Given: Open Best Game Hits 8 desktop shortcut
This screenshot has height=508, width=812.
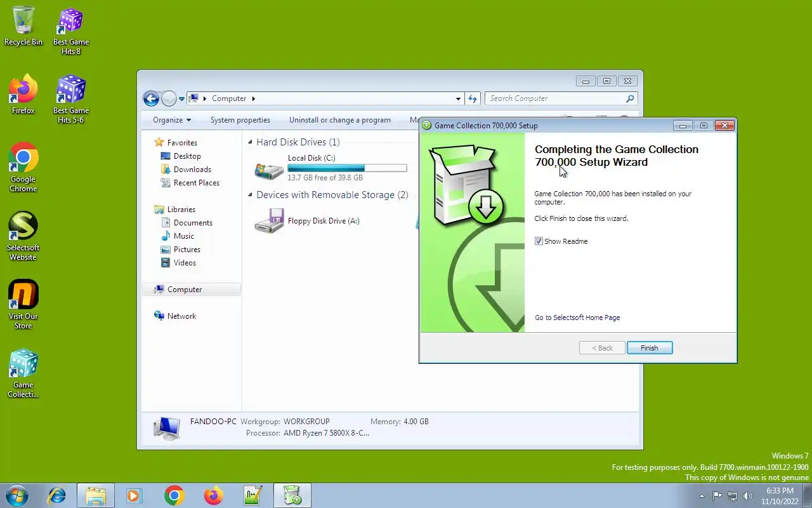Looking at the screenshot, I should point(71,31).
